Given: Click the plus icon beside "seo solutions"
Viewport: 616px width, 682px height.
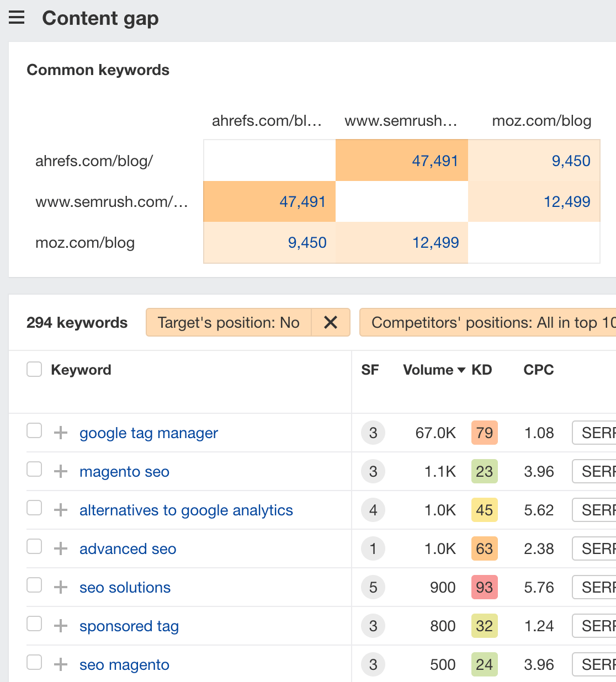Looking at the screenshot, I should pos(60,587).
